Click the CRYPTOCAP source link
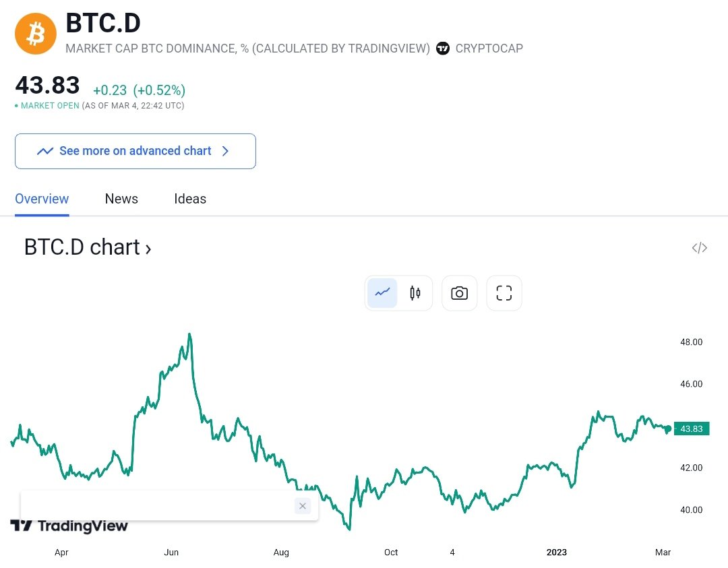 (x=489, y=49)
